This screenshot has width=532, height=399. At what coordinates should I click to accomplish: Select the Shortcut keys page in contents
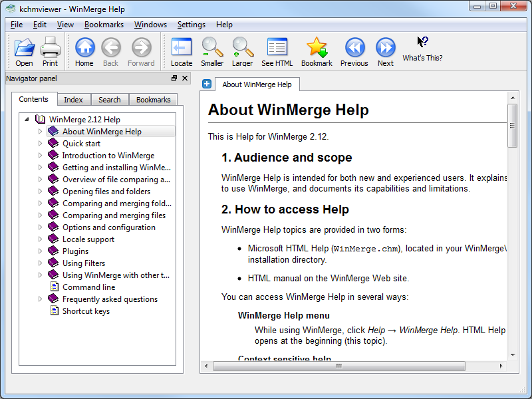pos(86,311)
